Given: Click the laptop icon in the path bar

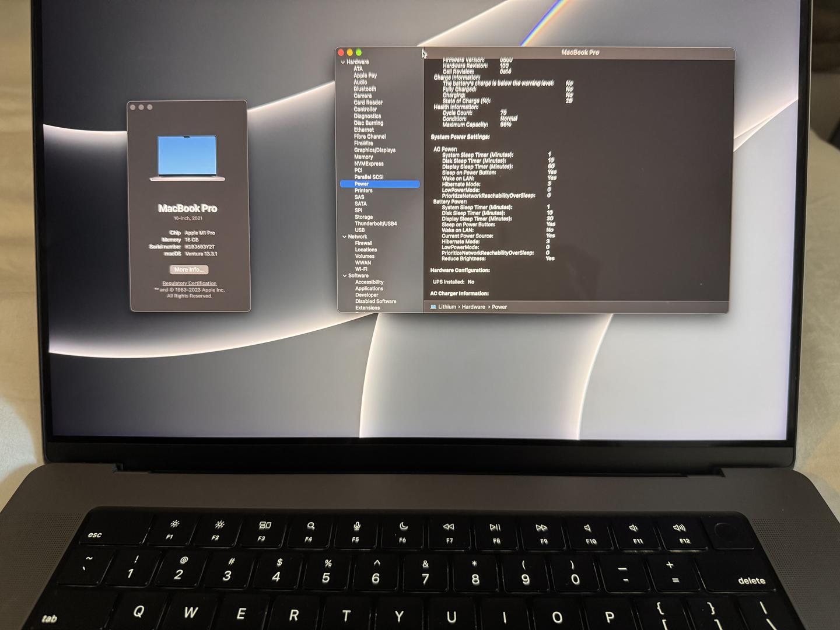Looking at the screenshot, I should pyautogui.click(x=433, y=307).
